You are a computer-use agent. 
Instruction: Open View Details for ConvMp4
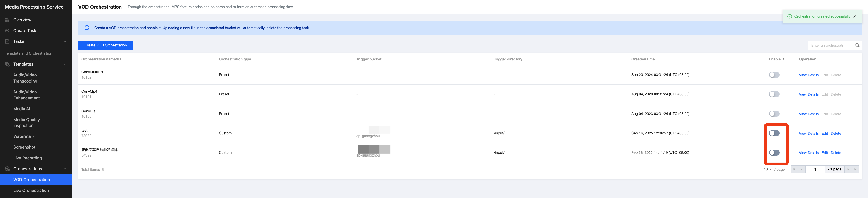tap(808, 94)
